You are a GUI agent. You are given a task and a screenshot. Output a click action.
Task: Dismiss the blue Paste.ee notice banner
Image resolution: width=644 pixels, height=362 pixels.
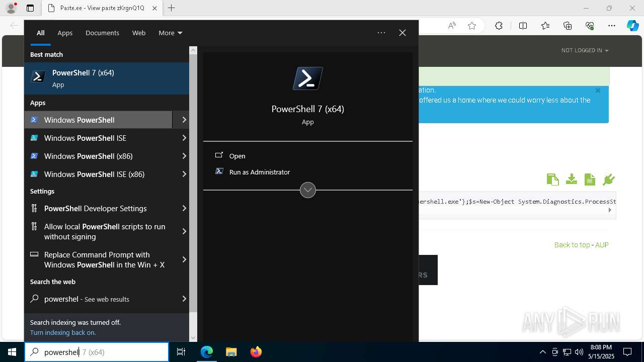[598, 91]
